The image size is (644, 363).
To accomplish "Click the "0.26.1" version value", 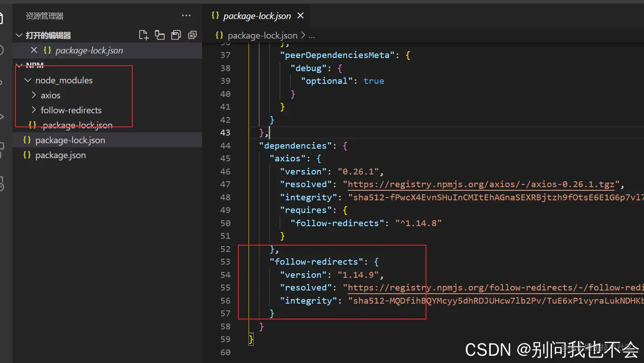I will tap(358, 172).
